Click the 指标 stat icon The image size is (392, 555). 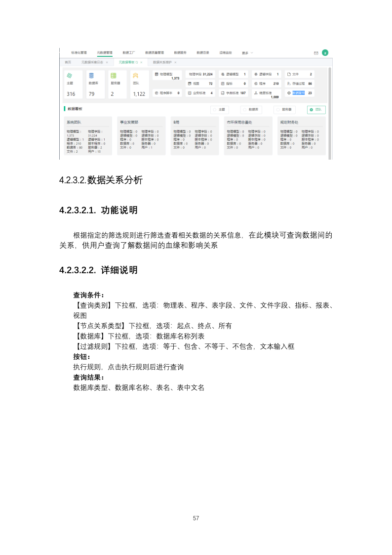[223, 84]
